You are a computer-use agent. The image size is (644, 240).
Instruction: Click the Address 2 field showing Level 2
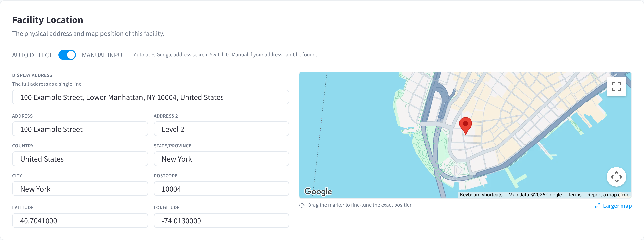(x=221, y=129)
